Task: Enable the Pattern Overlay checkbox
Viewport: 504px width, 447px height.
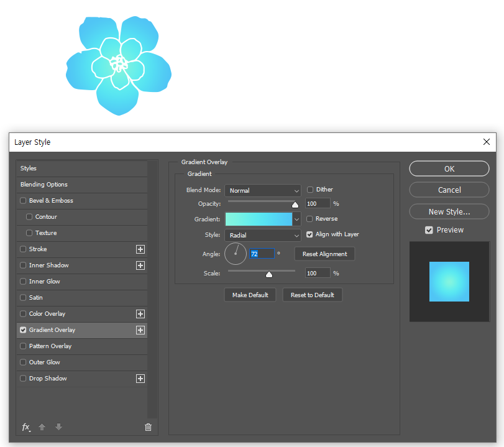Action: tap(23, 346)
